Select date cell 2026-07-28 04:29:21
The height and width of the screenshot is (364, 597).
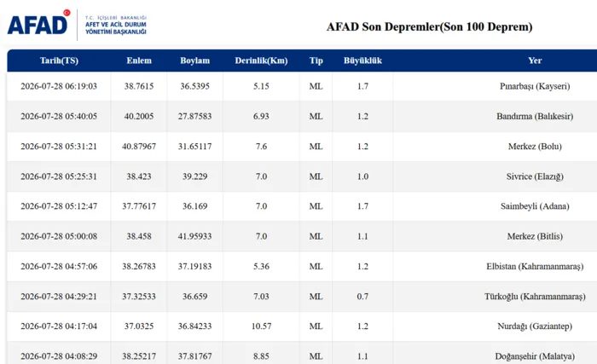[x=59, y=297]
